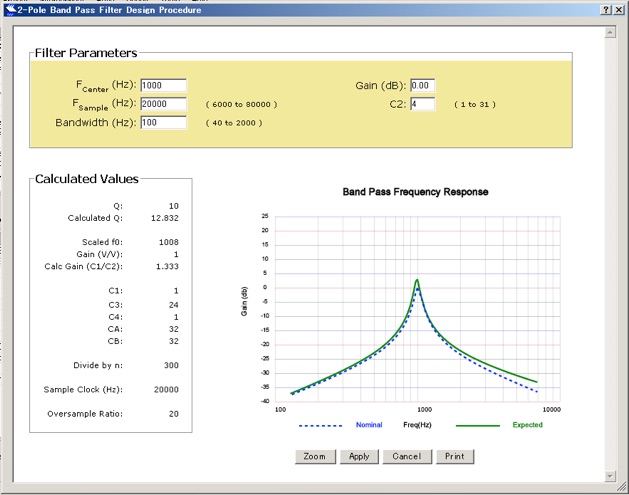629x495 pixels.
Task: Click the Bandwidth (Hz) input field
Action: 163,122
